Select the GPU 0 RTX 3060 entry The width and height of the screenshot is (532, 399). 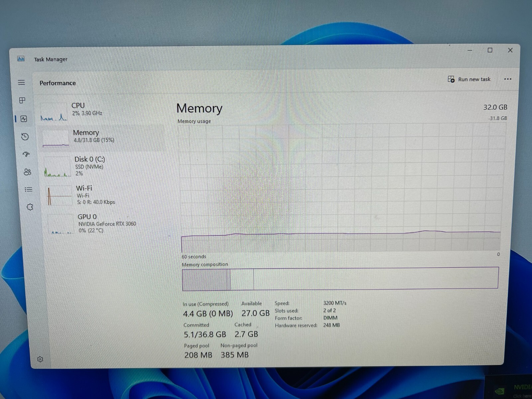click(x=106, y=223)
